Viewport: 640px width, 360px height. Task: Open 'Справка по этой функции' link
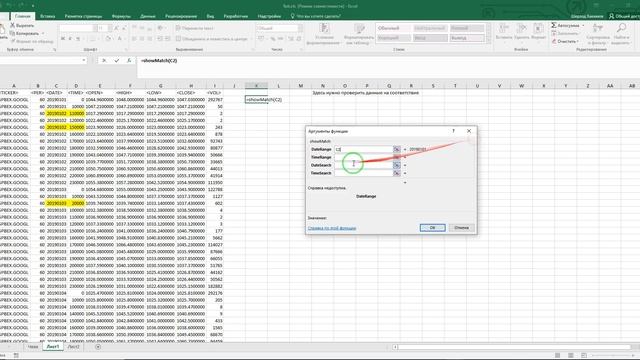[332, 228]
